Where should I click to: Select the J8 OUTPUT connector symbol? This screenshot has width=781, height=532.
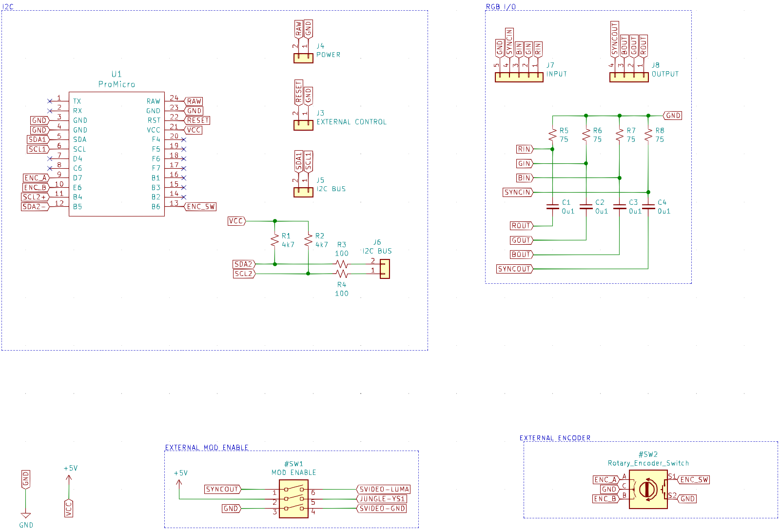click(629, 77)
